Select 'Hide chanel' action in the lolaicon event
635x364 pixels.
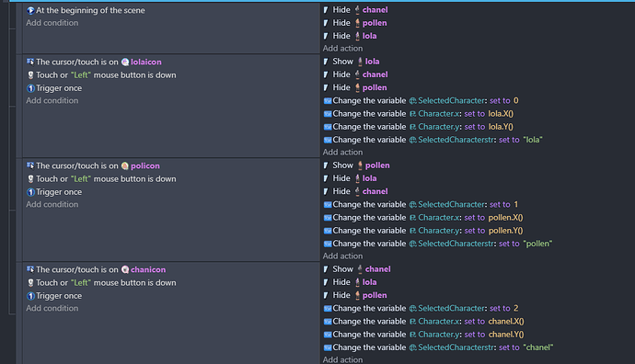click(355, 74)
